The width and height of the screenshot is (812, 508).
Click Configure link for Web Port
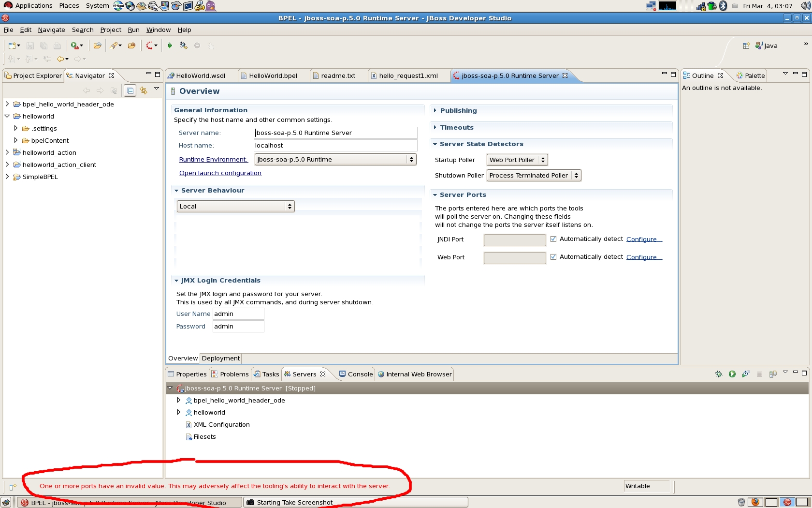click(644, 257)
